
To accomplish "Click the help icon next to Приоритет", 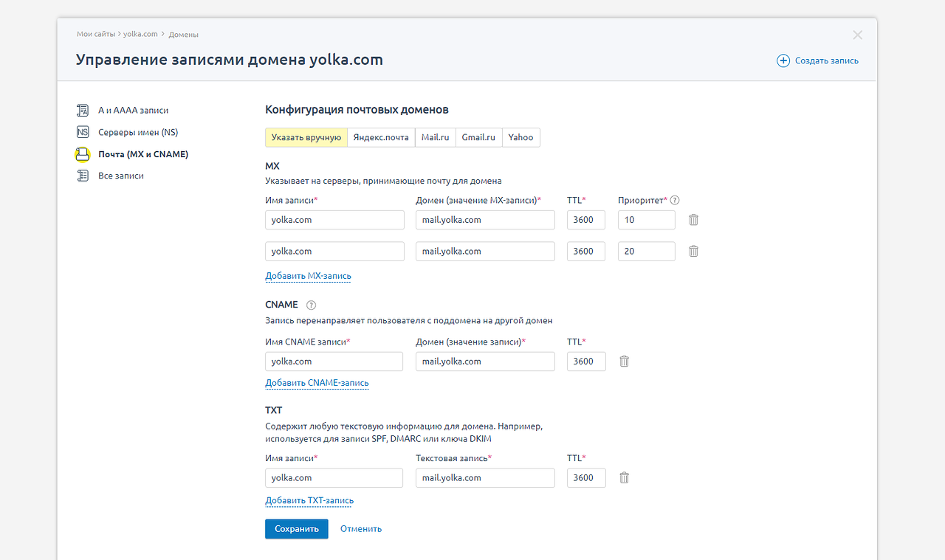I will coord(675,200).
